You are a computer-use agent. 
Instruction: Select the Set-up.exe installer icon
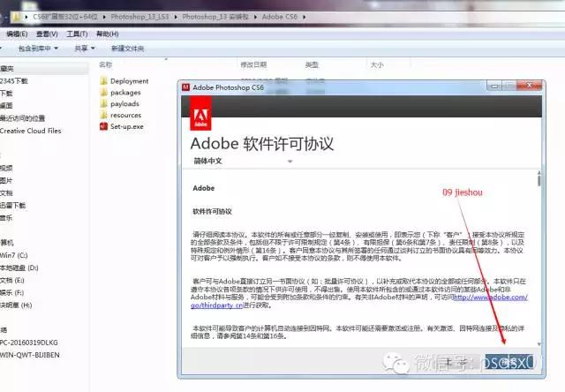pos(104,126)
